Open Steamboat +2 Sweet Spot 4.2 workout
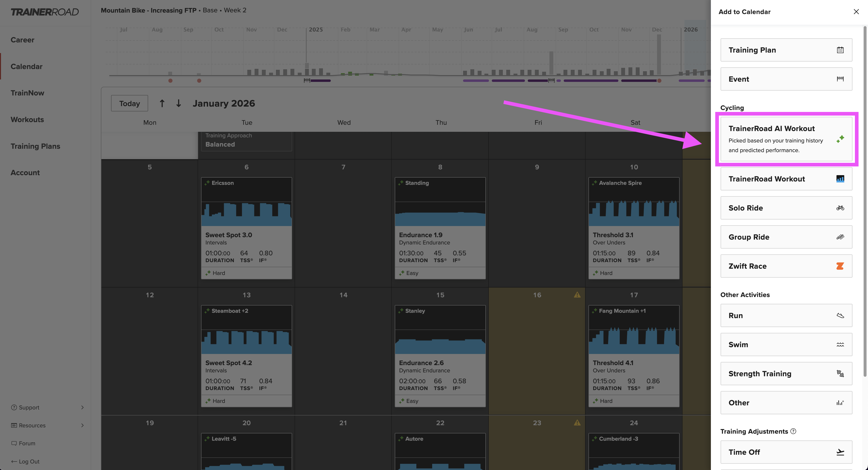This screenshot has width=868, height=470. pyautogui.click(x=246, y=356)
